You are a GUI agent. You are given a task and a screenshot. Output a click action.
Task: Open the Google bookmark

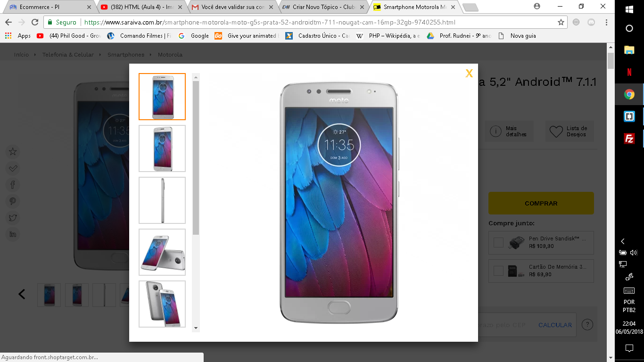click(193, 36)
